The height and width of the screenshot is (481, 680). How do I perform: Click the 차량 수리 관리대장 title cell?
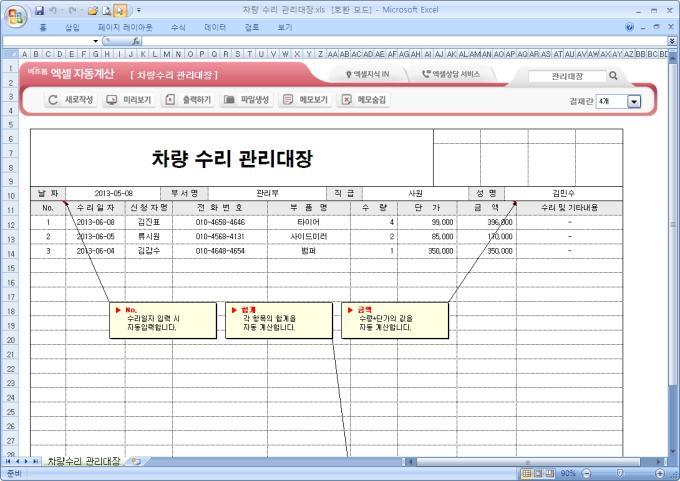click(232, 158)
